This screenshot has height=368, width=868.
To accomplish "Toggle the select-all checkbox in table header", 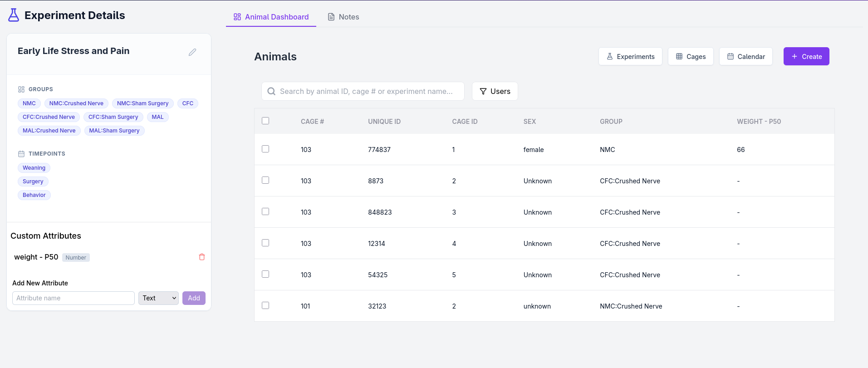I will [x=265, y=121].
